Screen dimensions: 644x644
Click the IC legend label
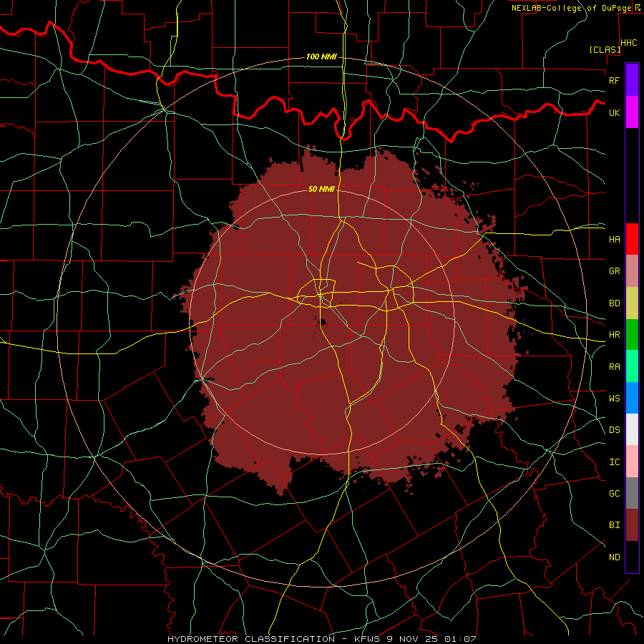[614, 462]
